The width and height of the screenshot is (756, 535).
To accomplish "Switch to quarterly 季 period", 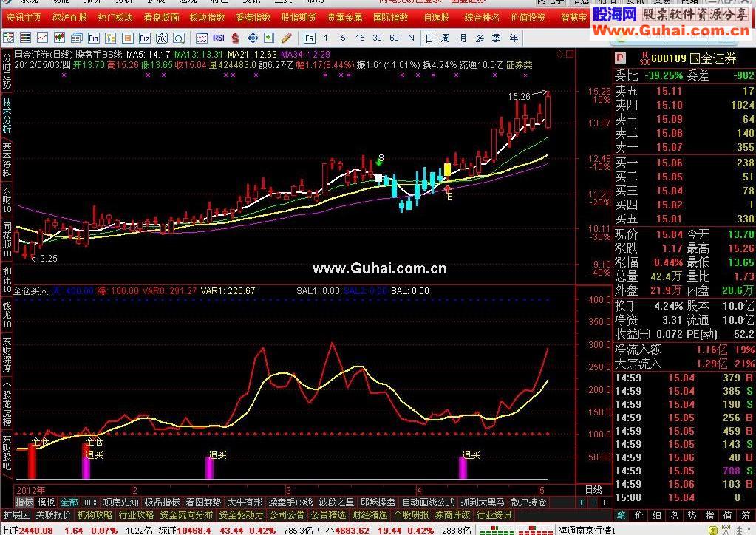I will pyautogui.click(x=497, y=38).
